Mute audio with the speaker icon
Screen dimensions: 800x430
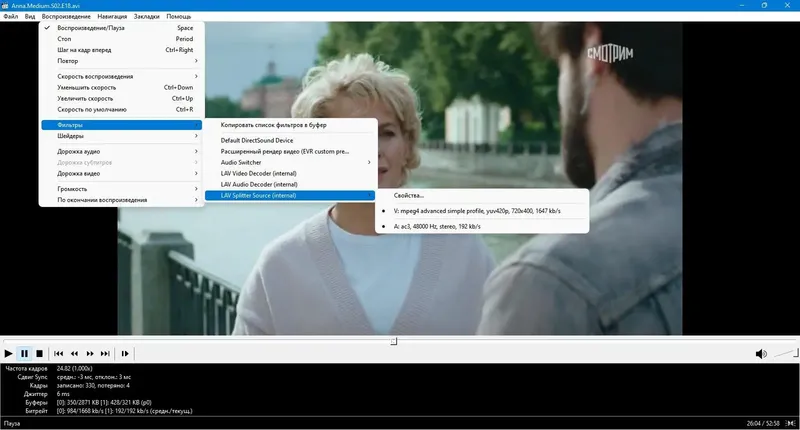pos(761,353)
